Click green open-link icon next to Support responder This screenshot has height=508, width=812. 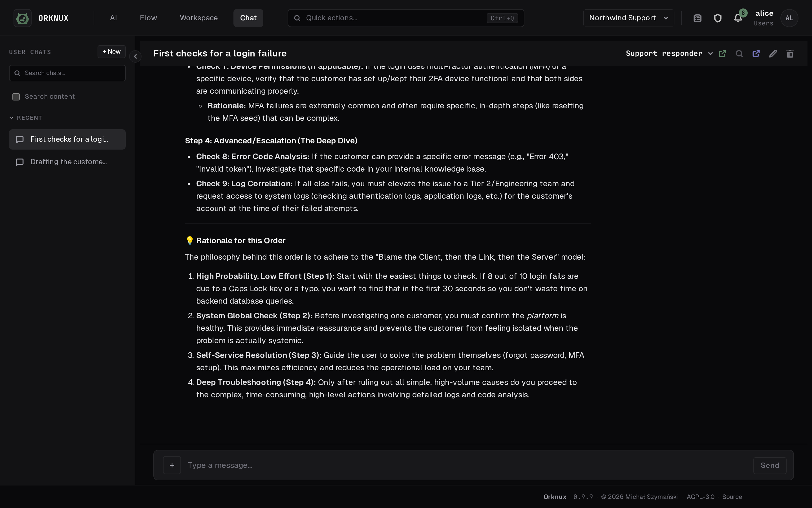click(x=722, y=54)
